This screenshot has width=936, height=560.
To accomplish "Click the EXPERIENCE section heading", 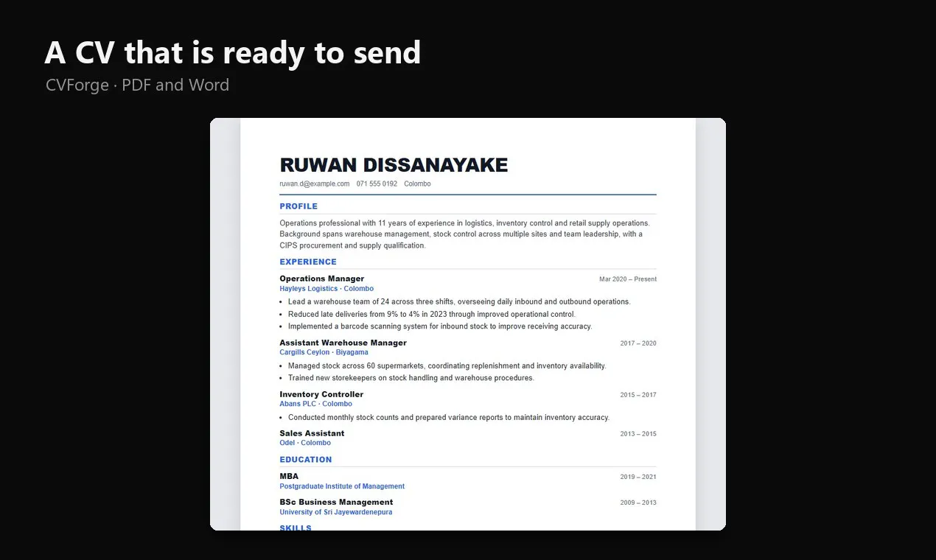I will 308,262.
